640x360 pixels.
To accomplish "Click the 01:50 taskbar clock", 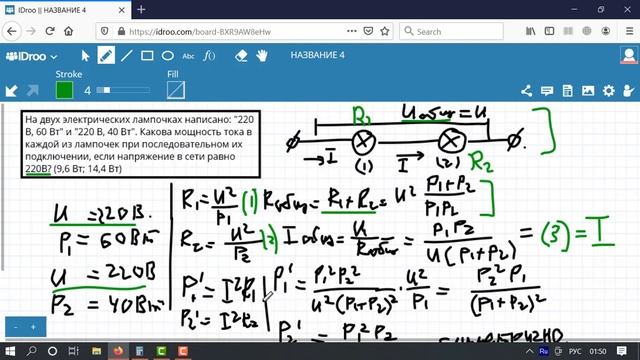I will tap(598, 351).
